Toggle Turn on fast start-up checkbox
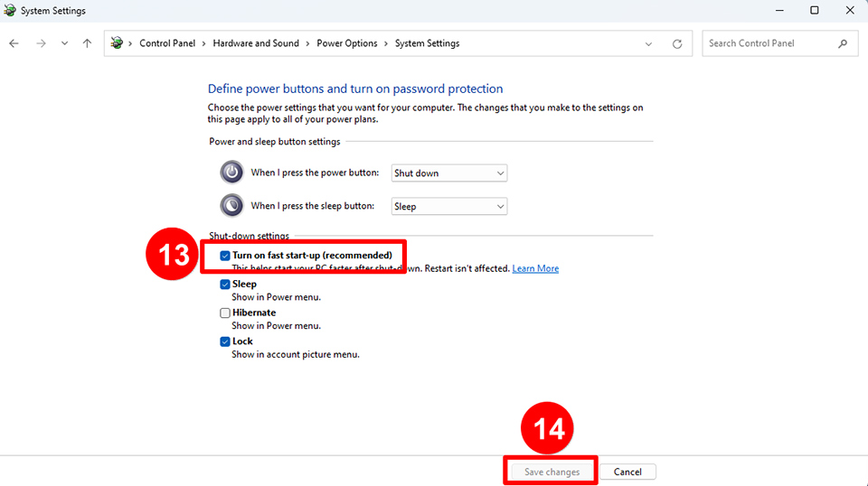The height and width of the screenshot is (486, 868). (x=225, y=256)
